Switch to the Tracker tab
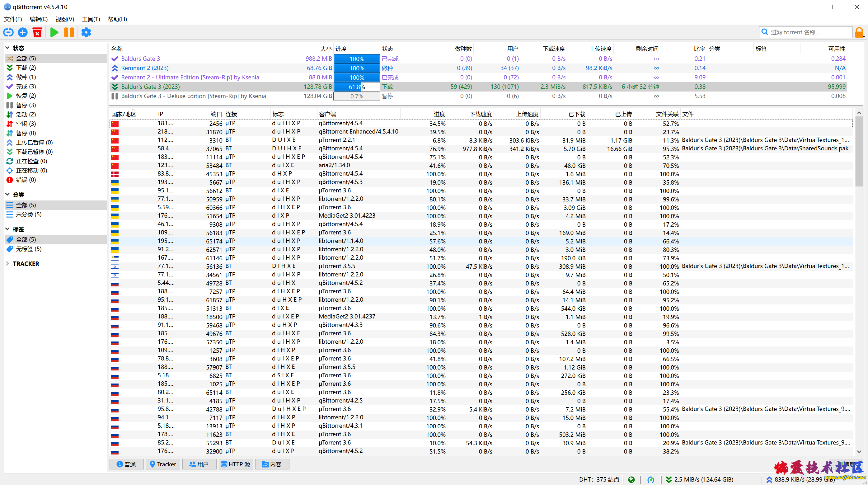 pyautogui.click(x=163, y=464)
